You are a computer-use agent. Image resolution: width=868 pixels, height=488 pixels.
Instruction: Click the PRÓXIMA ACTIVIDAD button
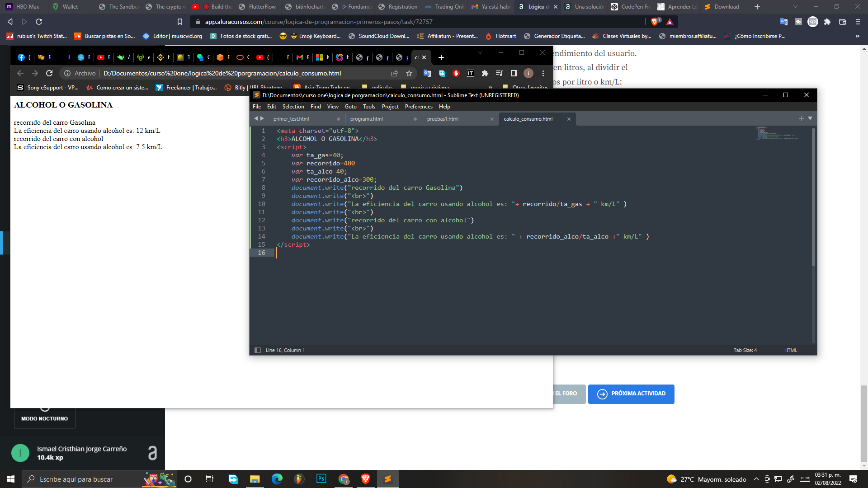point(631,394)
